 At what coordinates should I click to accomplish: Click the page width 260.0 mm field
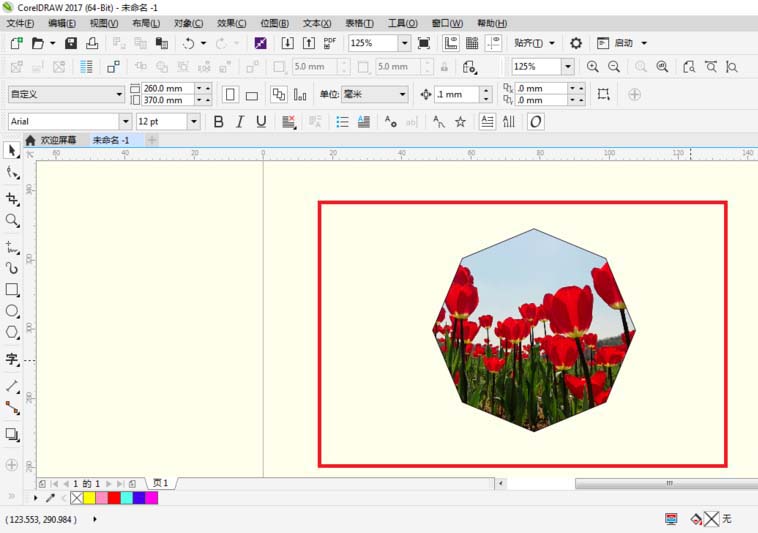pos(167,88)
